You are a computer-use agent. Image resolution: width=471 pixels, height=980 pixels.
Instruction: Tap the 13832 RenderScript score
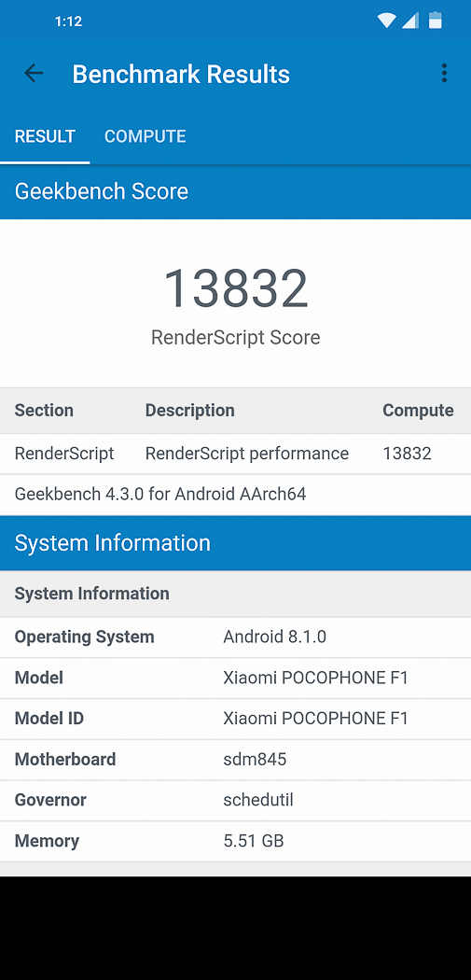(x=235, y=288)
